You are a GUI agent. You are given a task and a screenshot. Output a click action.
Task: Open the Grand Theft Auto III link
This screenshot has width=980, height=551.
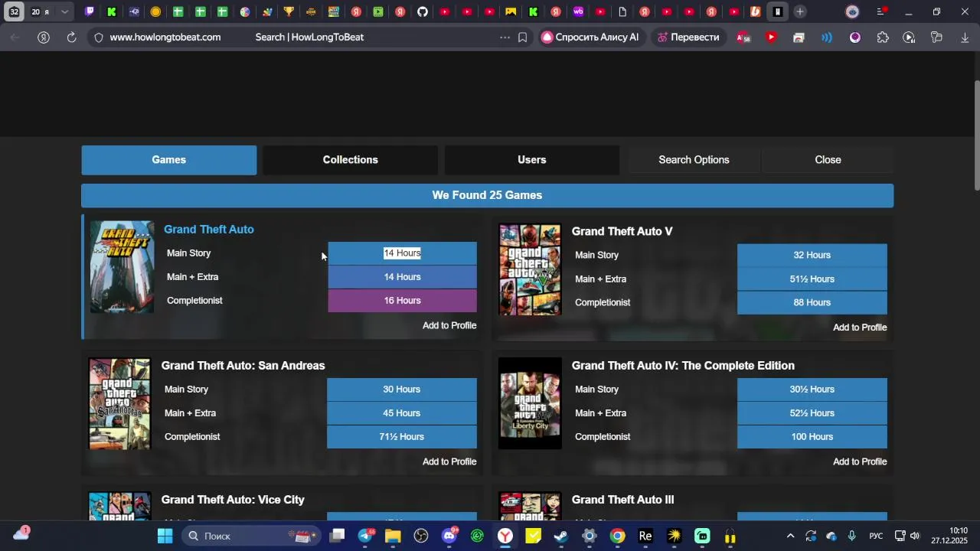623,500
